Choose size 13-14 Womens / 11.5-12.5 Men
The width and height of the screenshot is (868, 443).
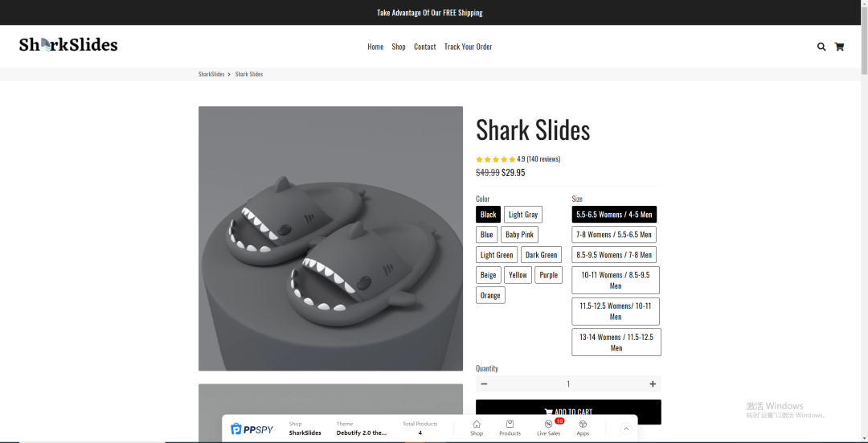coord(616,343)
